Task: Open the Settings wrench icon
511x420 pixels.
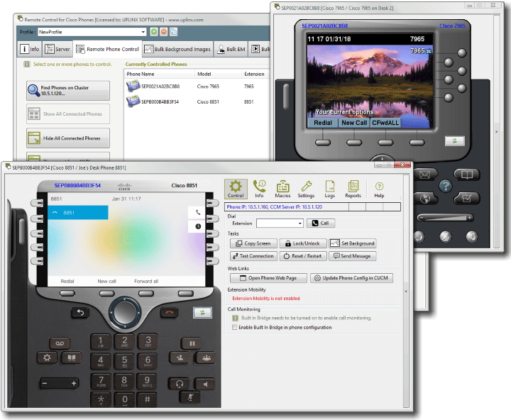Action: 306,189
